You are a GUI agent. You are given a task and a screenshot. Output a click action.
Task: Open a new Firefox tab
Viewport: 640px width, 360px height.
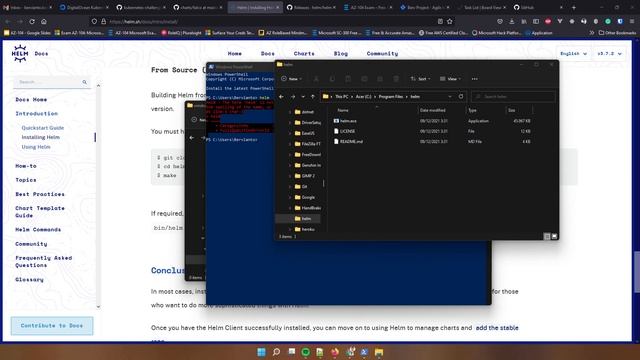pos(573,7)
